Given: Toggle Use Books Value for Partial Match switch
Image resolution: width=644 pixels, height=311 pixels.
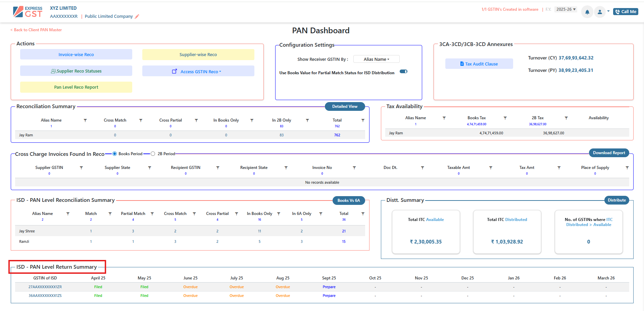Looking at the screenshot, I should pos(403,72).
